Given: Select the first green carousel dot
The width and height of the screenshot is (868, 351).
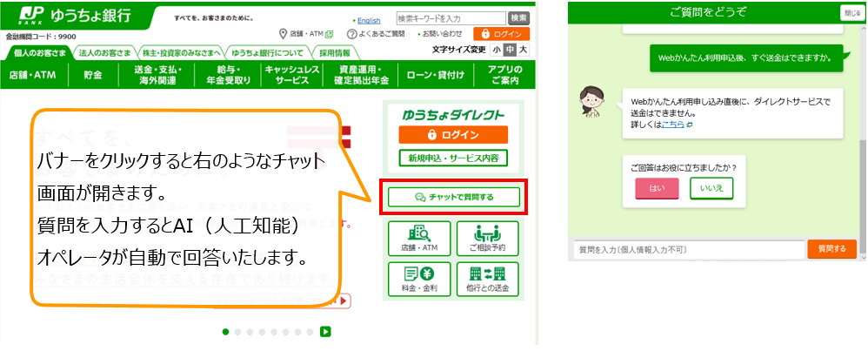Looking at the screenshot, I should point(225,332).
